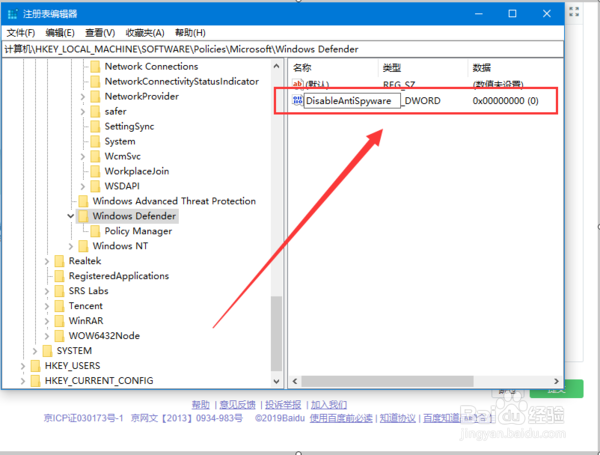Select the HKEY_CURRENT_CONFIG folder icon
Screen dimensions: 600x455
35,381
